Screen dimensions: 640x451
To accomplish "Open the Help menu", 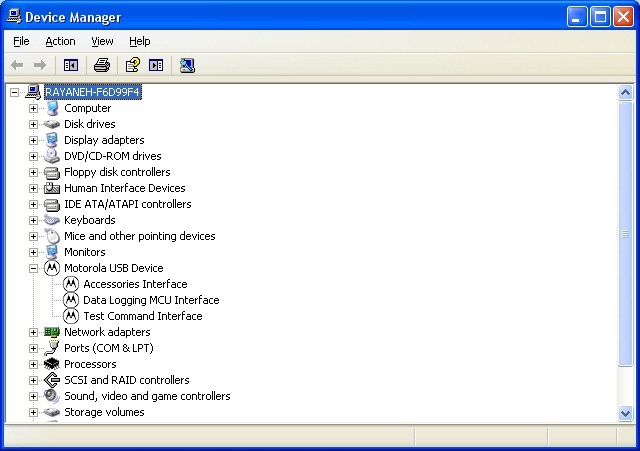I will coord(140,41).
